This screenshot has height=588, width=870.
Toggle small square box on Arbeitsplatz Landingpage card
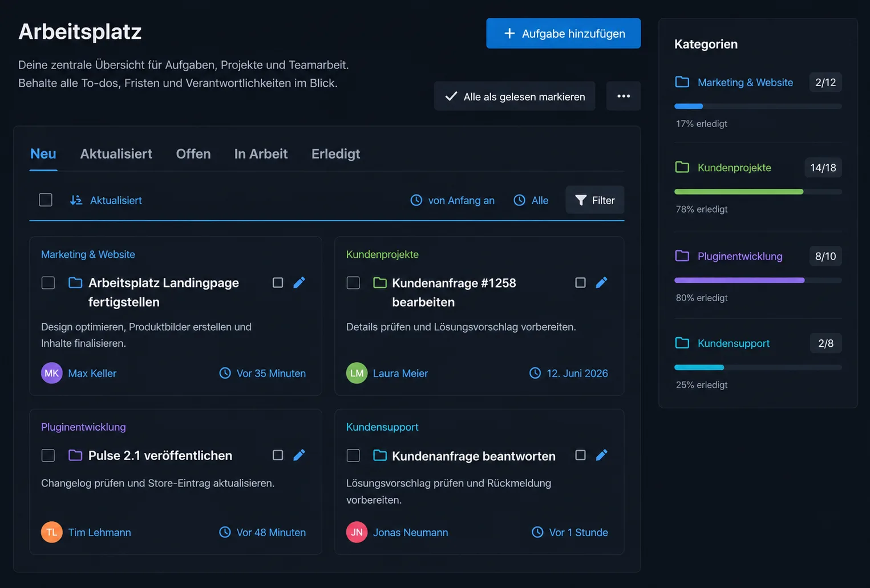tap(278, 282)
